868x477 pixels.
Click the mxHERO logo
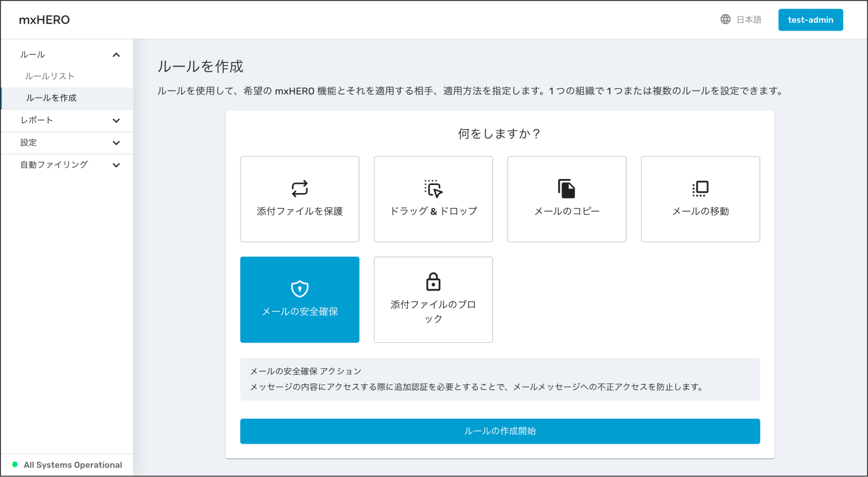point(44,19)
